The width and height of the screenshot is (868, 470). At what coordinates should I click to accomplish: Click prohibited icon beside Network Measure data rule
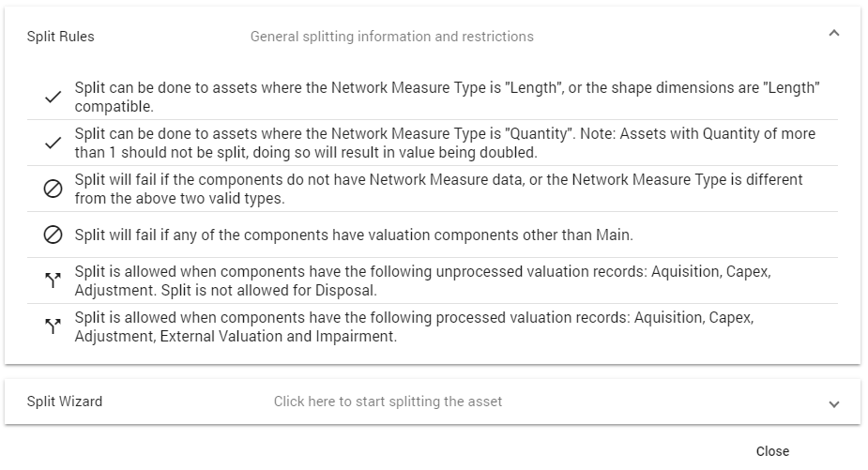(x=53, y=189)
